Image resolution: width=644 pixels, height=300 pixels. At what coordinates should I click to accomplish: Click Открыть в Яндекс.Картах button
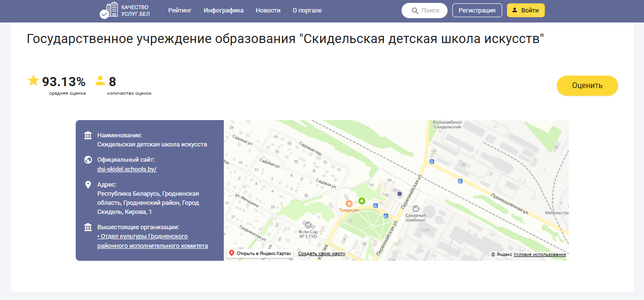pos(260,253)
